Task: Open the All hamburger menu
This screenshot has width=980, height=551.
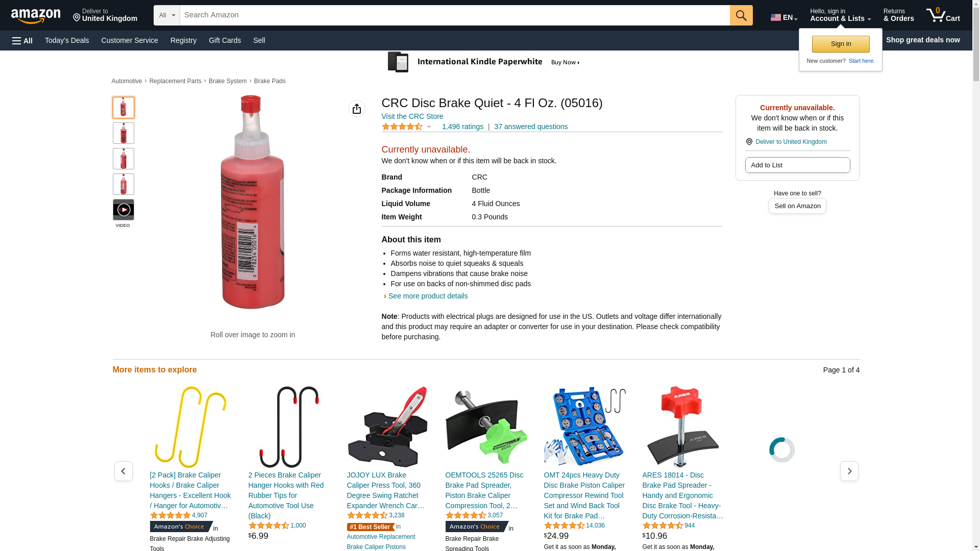Action: 22,40
